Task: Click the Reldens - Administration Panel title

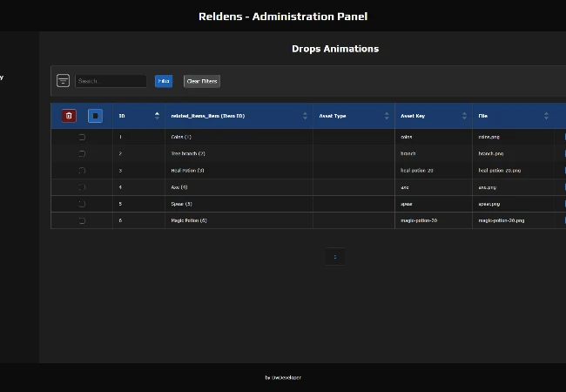Action: [x=283, y=17]
